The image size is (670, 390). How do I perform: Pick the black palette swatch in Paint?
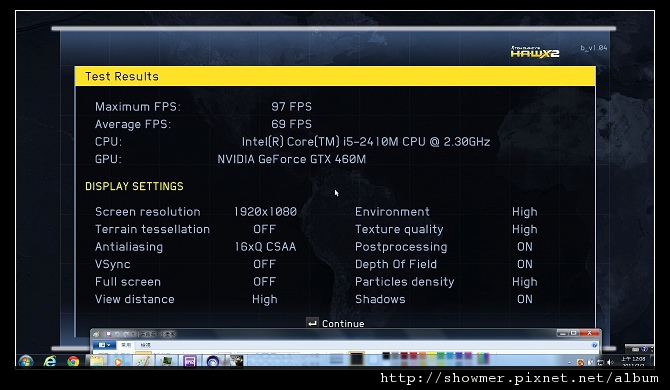(386, 355)
